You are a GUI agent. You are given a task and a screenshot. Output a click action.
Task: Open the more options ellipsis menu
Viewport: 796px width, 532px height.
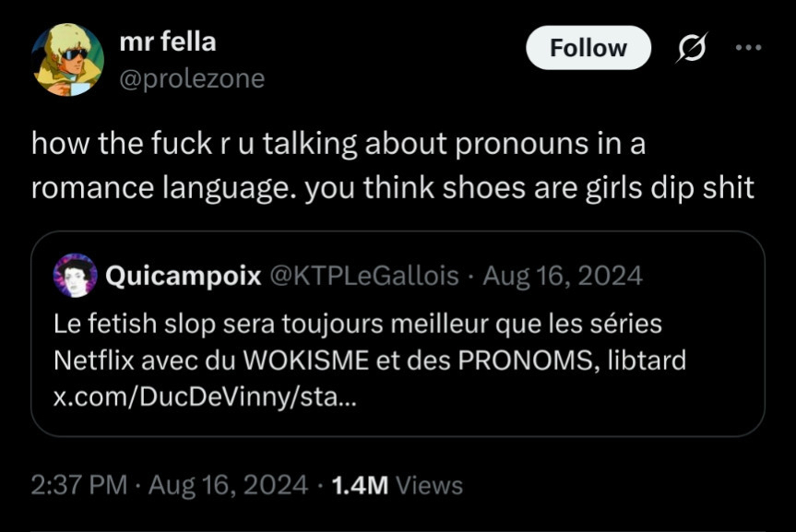coord(749,48)
